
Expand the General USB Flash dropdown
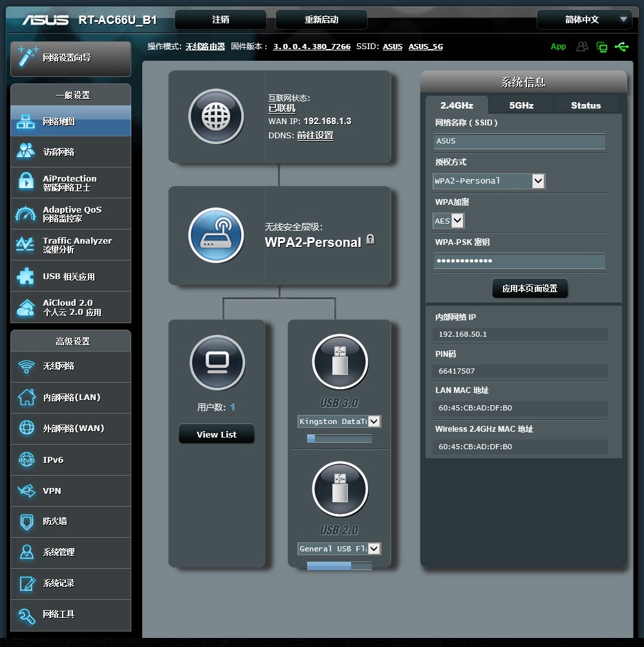[339, 549]
